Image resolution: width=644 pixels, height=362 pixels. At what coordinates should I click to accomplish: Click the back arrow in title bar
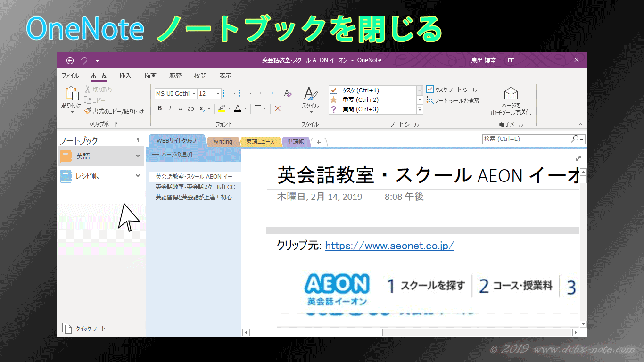pos(70,60)
